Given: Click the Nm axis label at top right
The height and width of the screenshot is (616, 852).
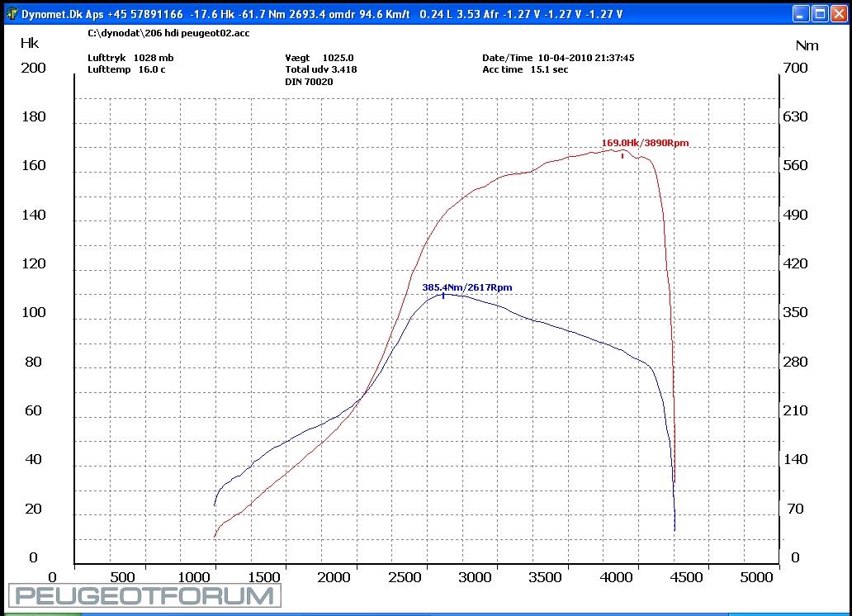Looking at the screenshot, I should (x=807, y=45).
